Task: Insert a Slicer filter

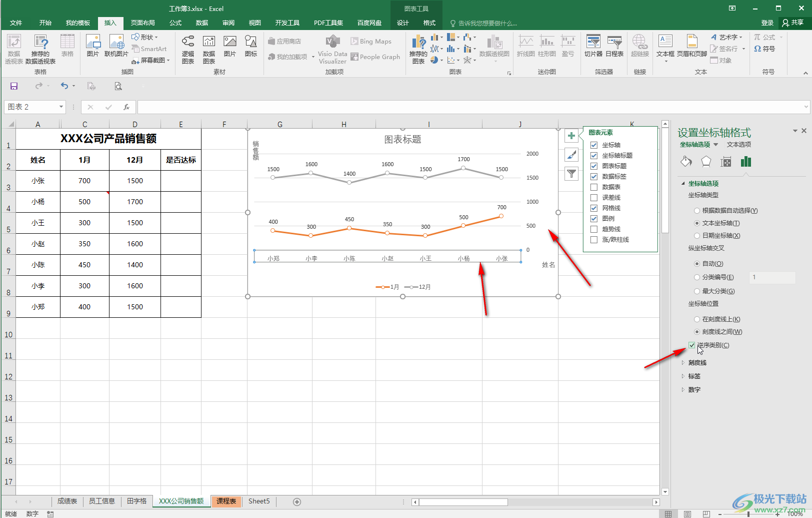Action: (593, 46)
